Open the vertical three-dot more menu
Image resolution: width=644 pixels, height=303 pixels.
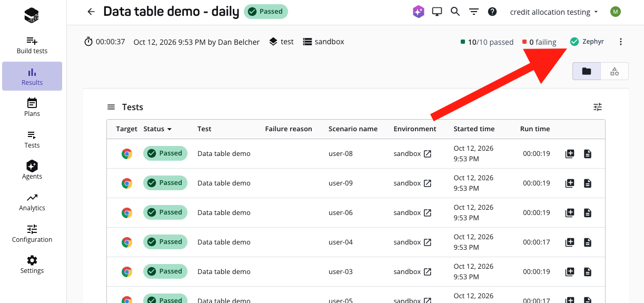(x=621, y=42)
